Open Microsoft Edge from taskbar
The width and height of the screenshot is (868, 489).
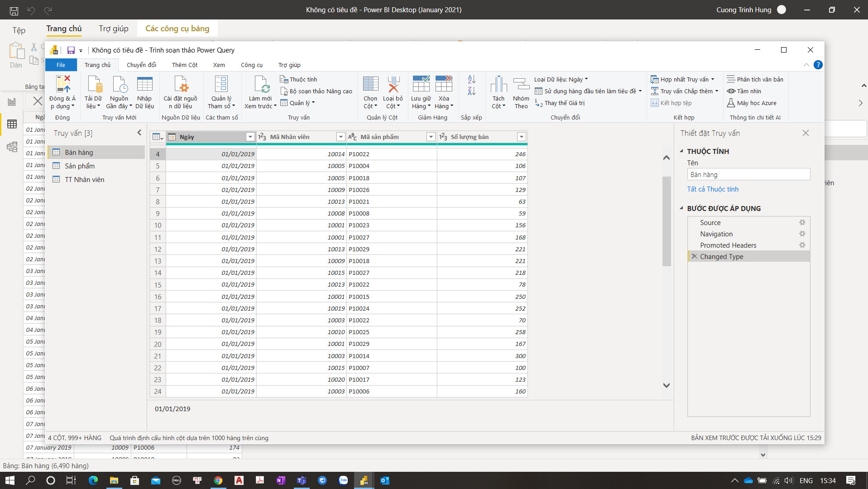click(x=93, y=480)
